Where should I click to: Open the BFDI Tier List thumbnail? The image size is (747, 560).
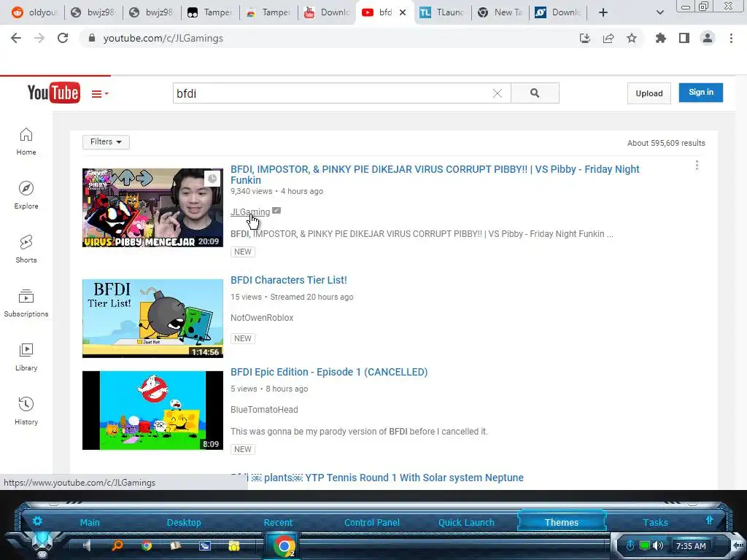tap(152, 319)
